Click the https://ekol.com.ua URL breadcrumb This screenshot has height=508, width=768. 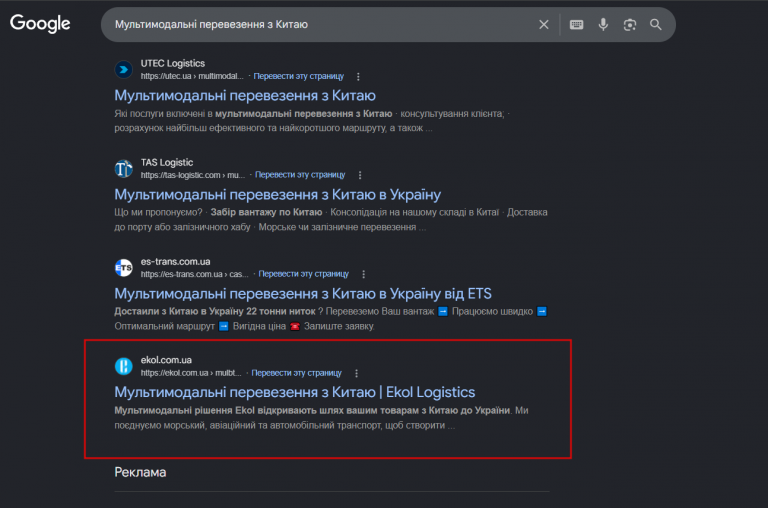[x=191, y=373]
